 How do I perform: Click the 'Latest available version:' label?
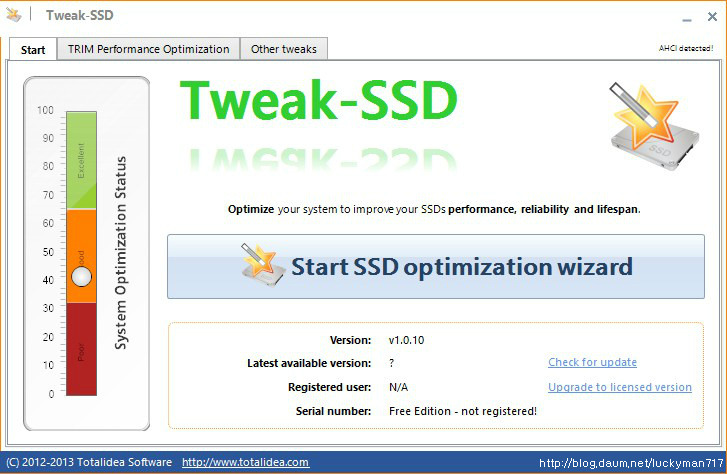(x=309, y=363)
